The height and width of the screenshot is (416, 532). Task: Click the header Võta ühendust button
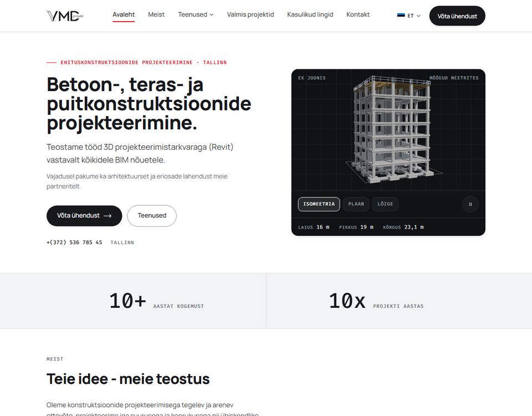(457, 16)
